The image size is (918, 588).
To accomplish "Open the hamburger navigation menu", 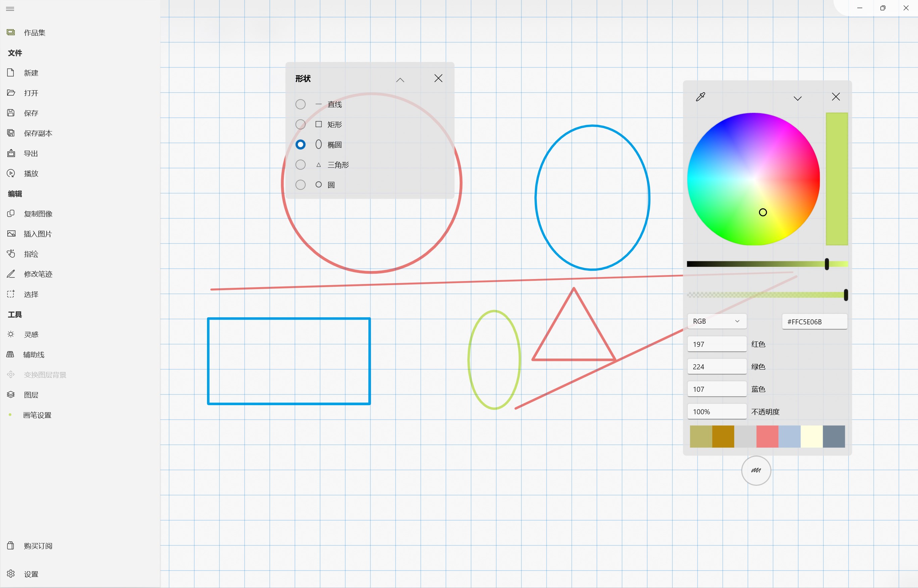I will [10, 8].
